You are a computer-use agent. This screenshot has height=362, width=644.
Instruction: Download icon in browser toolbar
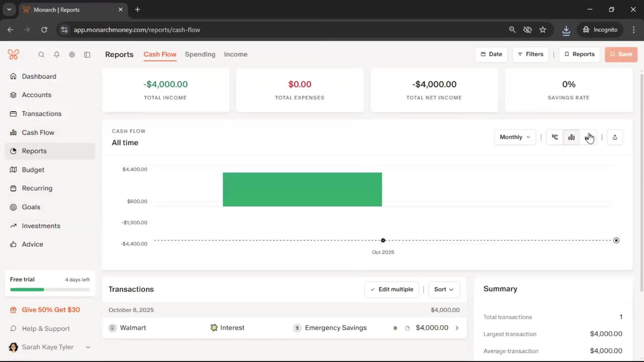566,30
